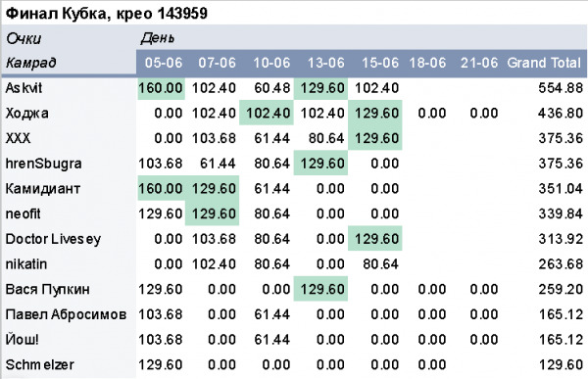The image size is (588, 379).
Task: Select Ходжа's grand total 436.80
Action: click(561, 114)
